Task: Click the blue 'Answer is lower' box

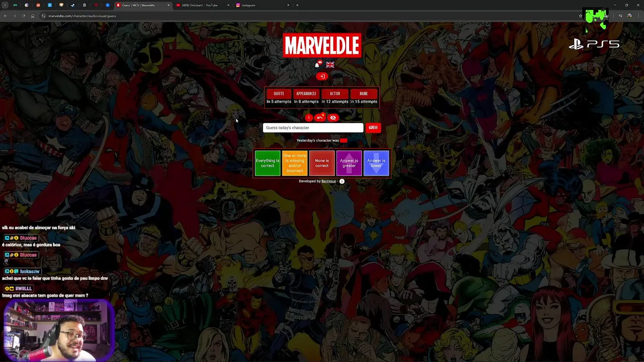Action: [376, 163]
